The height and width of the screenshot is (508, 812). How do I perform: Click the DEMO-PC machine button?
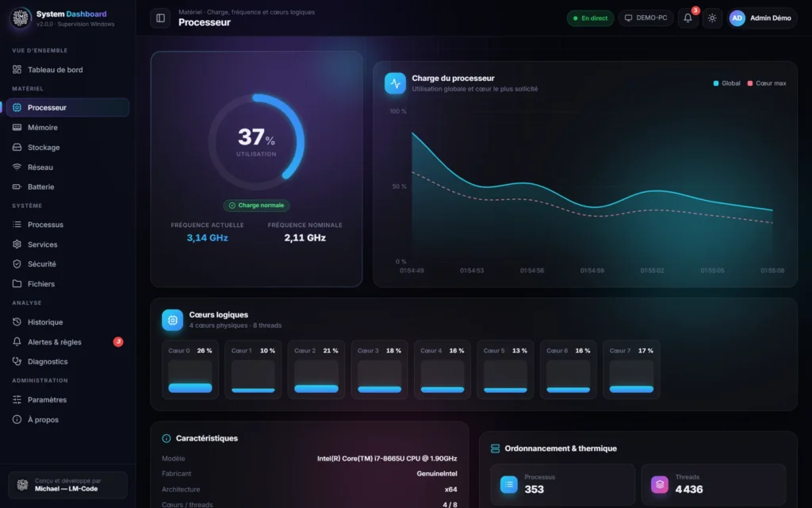coord(645,18)
